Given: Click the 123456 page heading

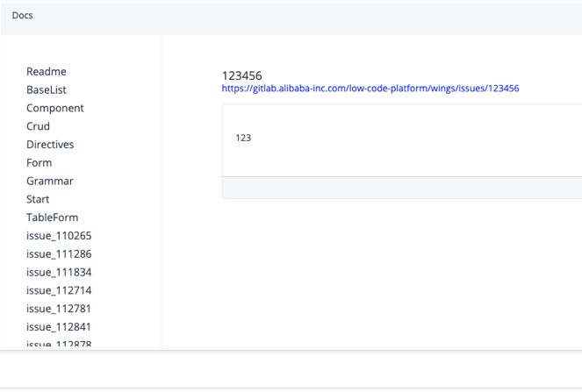Looking at the screenshot, I should (242, 76).
